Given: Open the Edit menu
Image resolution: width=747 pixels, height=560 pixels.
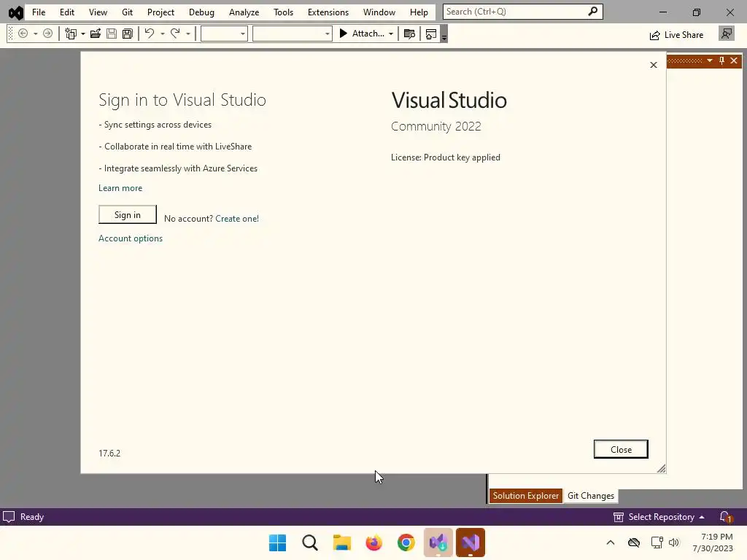Looking at the screenshot, I should (x=66, y=12).
